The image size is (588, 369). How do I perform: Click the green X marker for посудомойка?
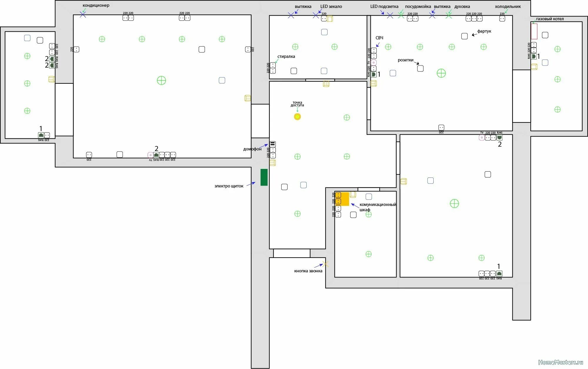click(401, 15)
